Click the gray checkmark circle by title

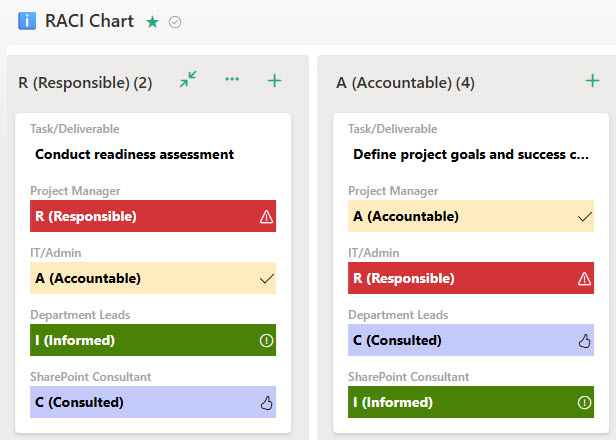[x=175, y=22]
